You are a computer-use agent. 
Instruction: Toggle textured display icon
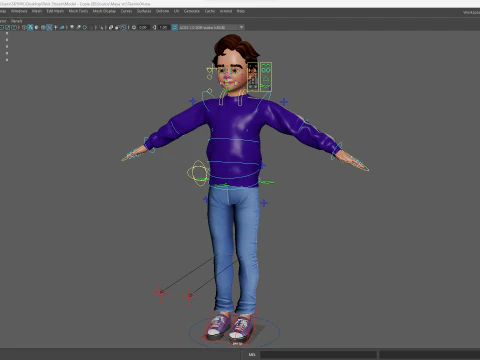(x=49, y=27)
